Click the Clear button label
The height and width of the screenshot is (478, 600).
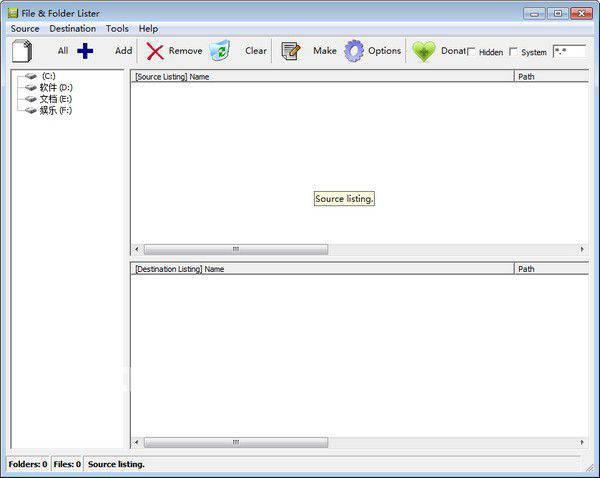pyautogui.click(x=256, y=51)
